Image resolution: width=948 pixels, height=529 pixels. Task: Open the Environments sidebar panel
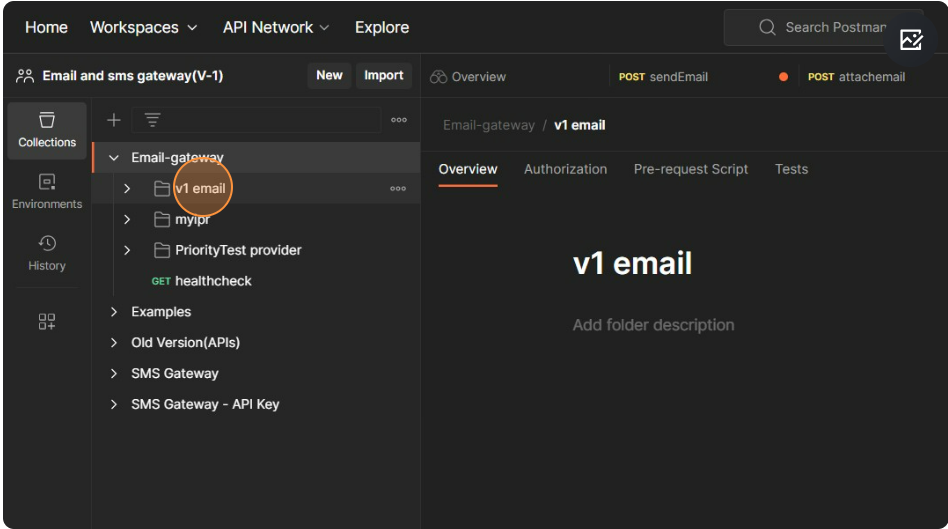pyautogui.click(x=47, y=191)
